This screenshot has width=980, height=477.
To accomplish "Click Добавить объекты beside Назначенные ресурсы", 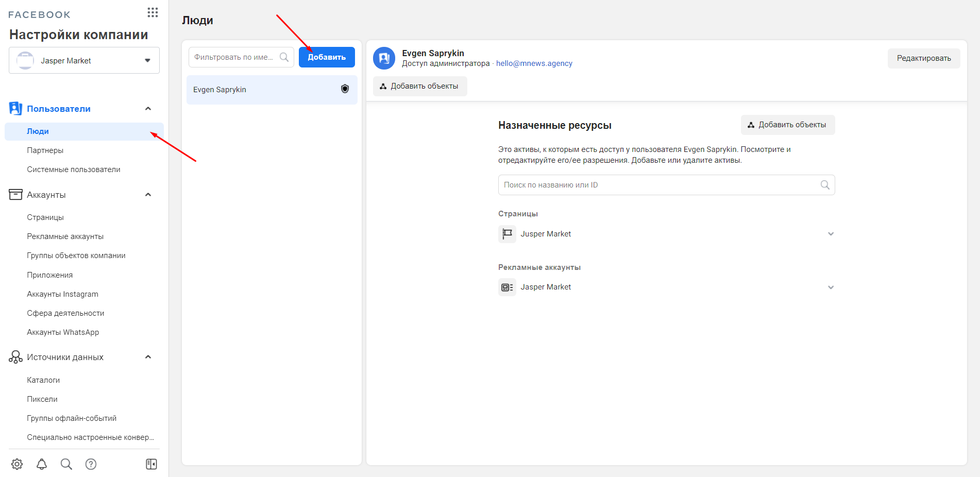I will click(788, 125).
